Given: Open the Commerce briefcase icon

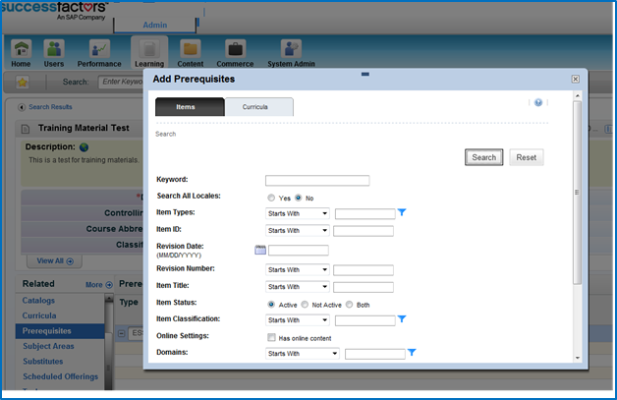Looking at the screenshot, I should [x=235, y=49].
